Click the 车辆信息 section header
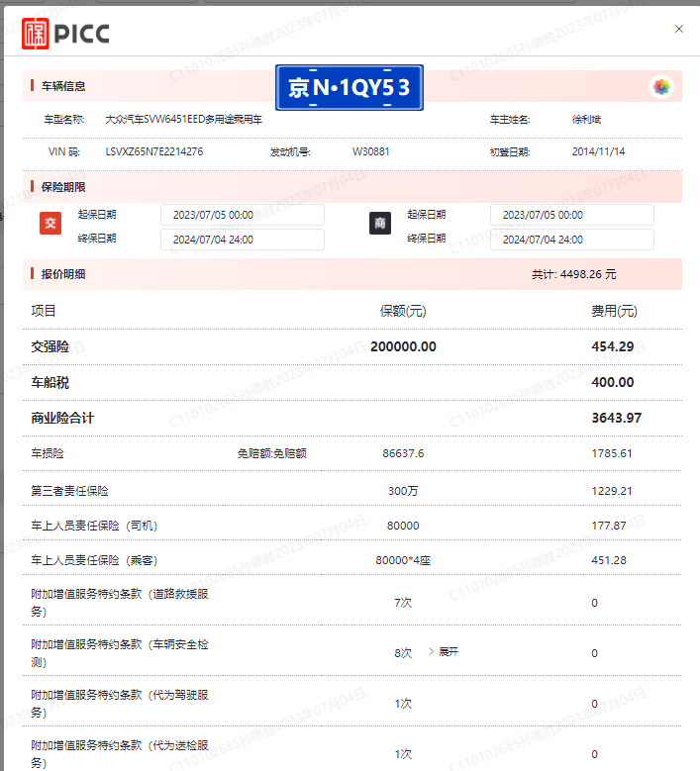Image resolution: width=700 pixels, height=771 pixels. 62,85
